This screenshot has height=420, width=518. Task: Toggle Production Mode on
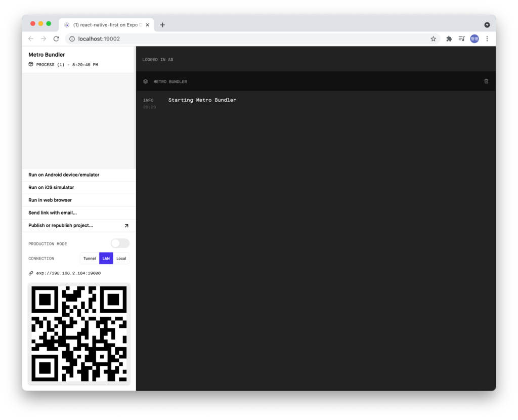pyautogui.click(x=119, y=243)
